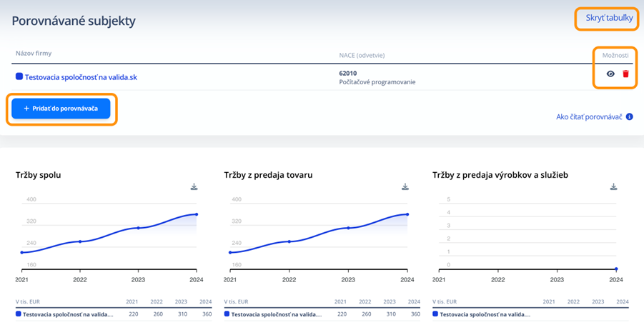Toggle company visibility with the eye icon
644x330 pixels.
pyautogui.click(x=610, y=74)
